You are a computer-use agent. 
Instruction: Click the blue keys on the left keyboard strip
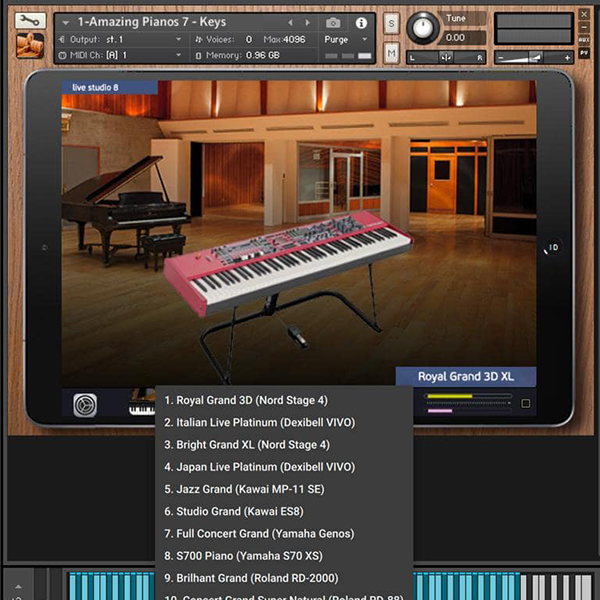111,585
